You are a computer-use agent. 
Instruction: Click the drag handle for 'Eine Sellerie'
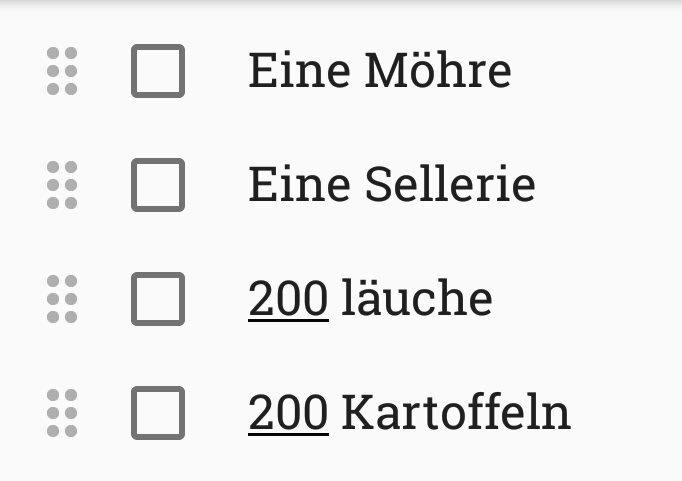[62, 185]
